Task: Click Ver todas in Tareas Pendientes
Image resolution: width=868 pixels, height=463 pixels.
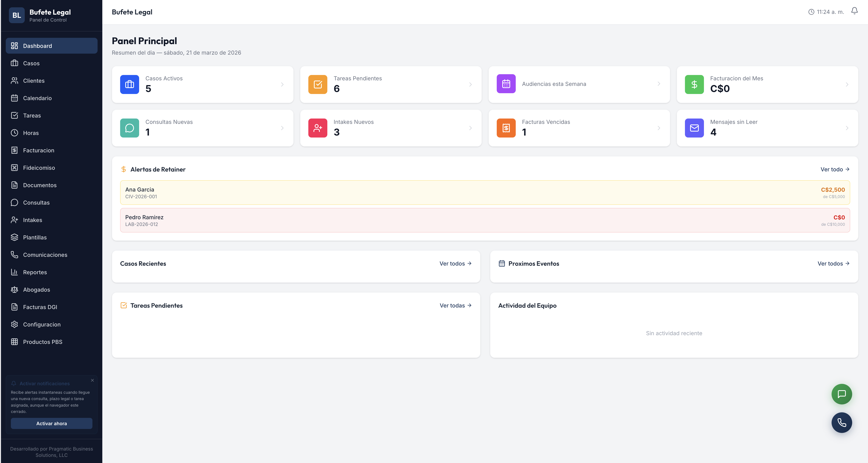Action: tap(455, 306)
